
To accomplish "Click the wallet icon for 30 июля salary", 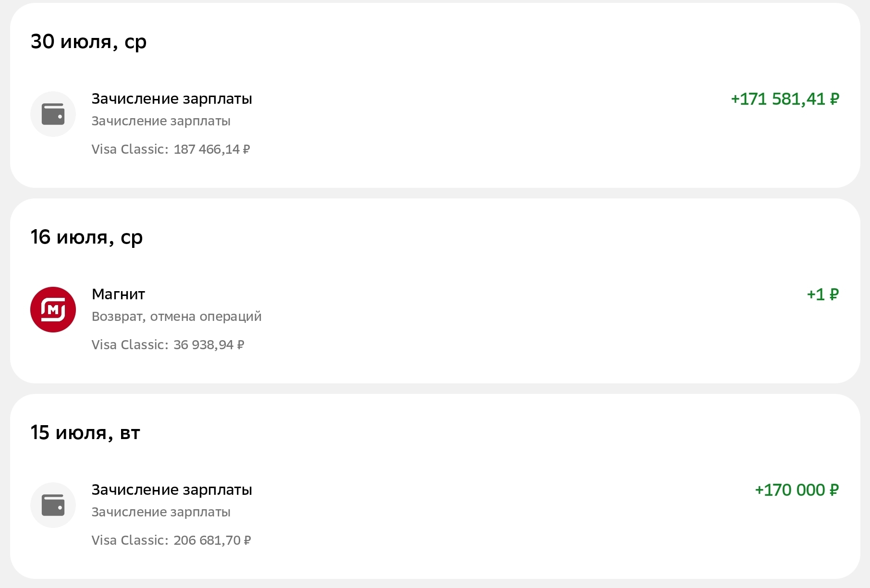I will click(x=53, y=114).
